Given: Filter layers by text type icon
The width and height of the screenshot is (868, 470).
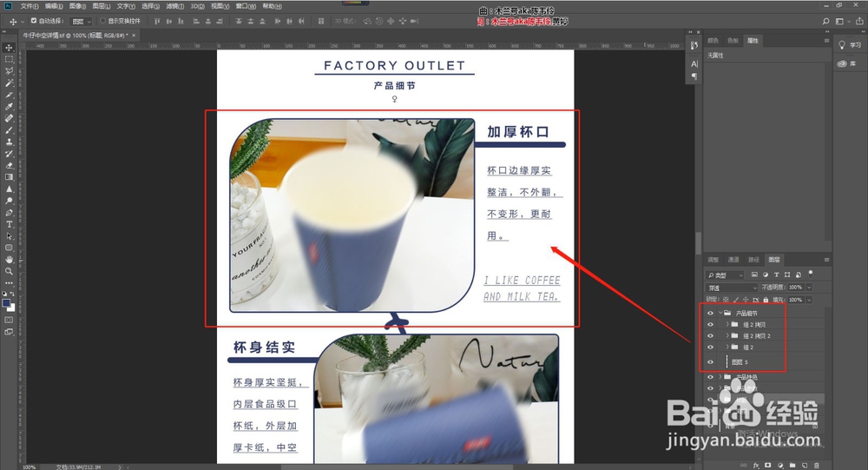Looking at the screenshot, I should click(x=776, y=275).
